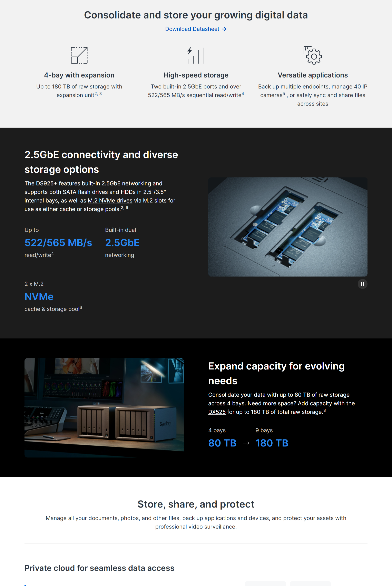392x586 pixels.
Task: Click the M.2 NVMe slots video image
Action: [x=287, y=227]
